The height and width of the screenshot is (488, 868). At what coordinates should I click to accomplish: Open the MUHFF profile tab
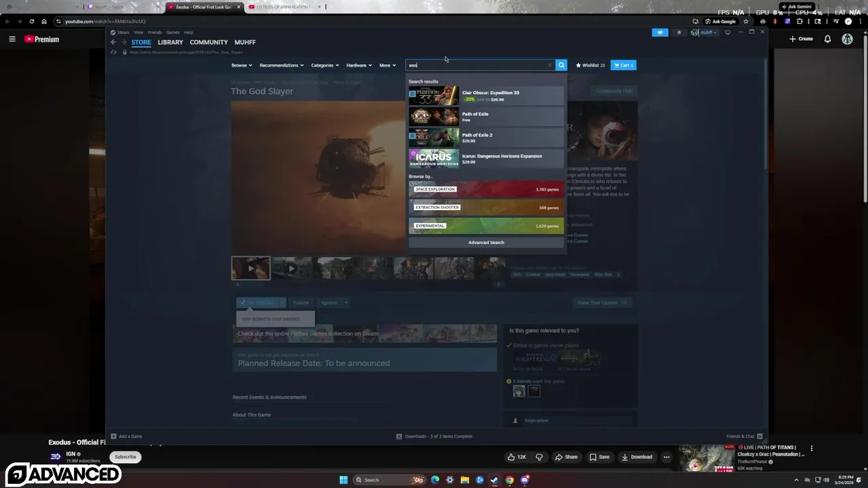click(x=245, y=42)
